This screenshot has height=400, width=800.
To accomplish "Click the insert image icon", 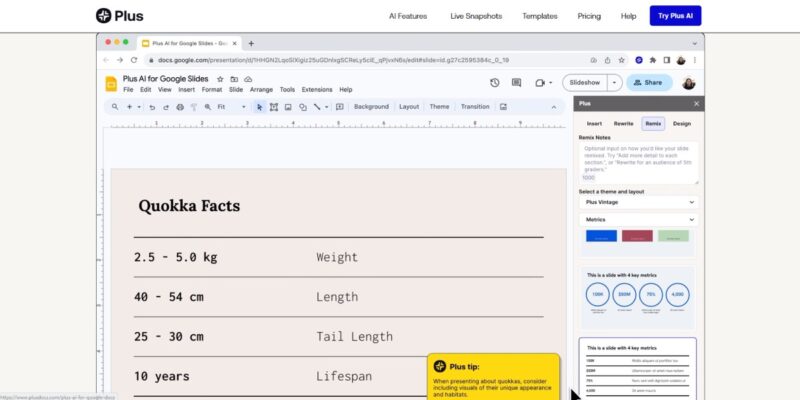I will (x=288, y=107).
